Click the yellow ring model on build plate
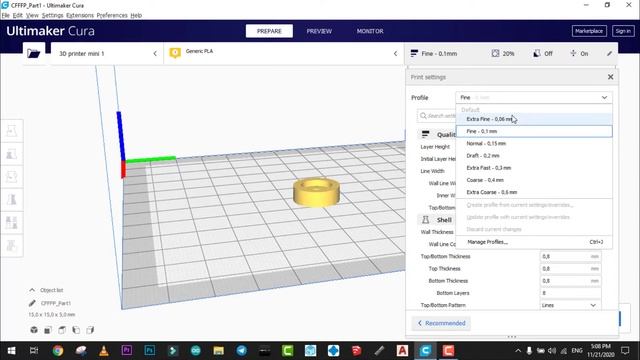The height and width of the screenshot is (360, 640). pyautogui.click(x=316, y=192)
